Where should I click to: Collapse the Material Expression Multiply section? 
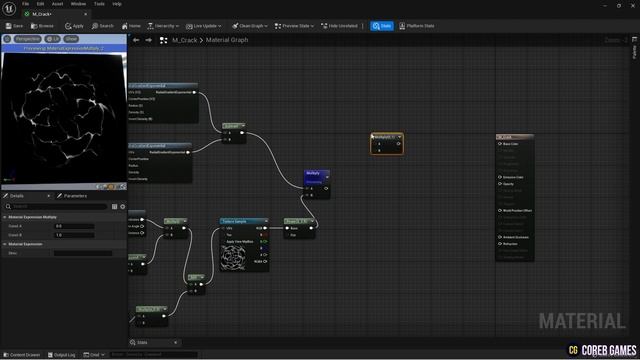click(5, 217)
